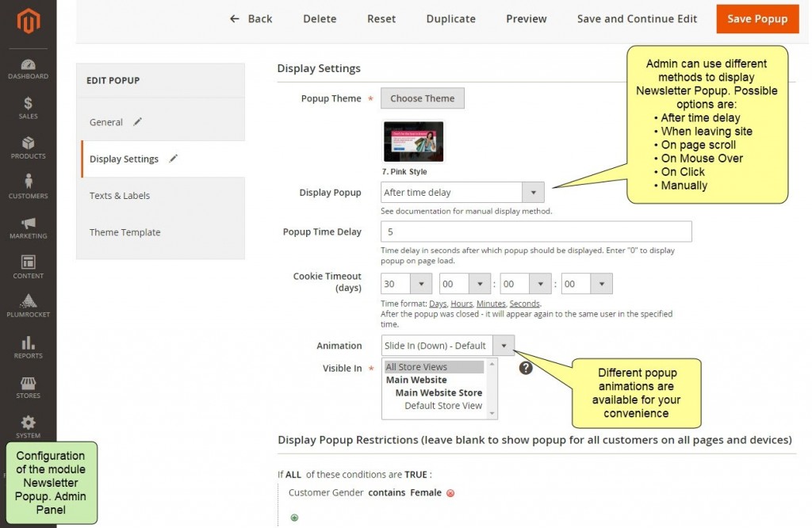Click the Magento logo at top left

[x=28, y=22]
